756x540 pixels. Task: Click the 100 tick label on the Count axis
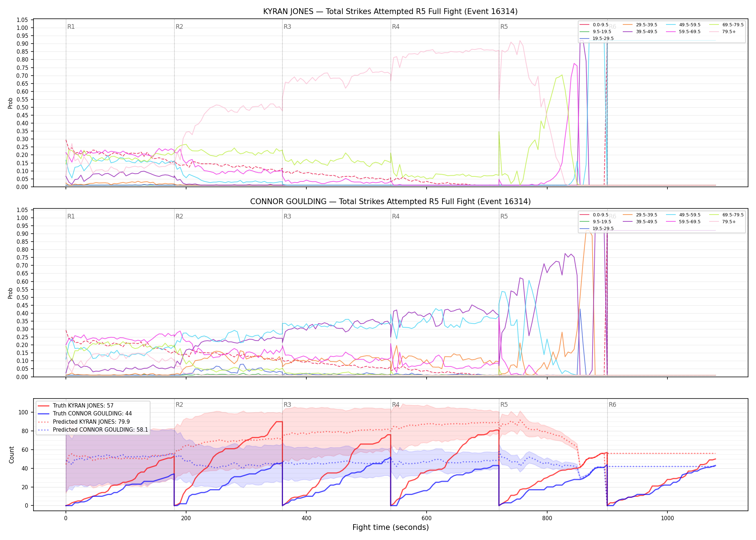[23, 413]
